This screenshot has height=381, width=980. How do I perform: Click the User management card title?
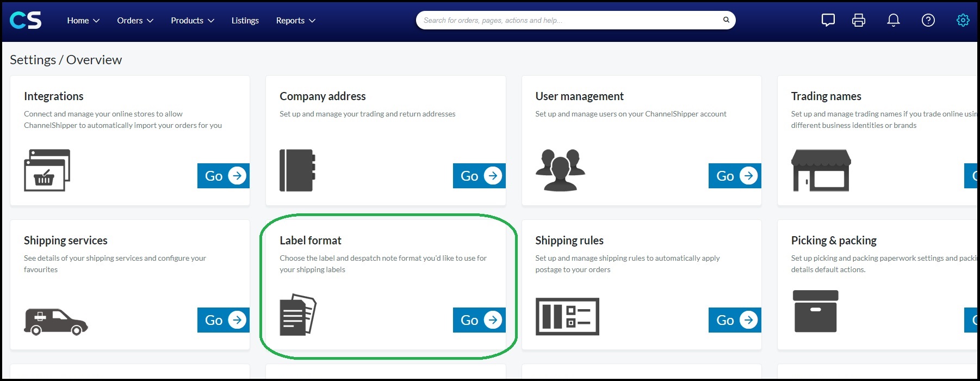tap(579, 96)
